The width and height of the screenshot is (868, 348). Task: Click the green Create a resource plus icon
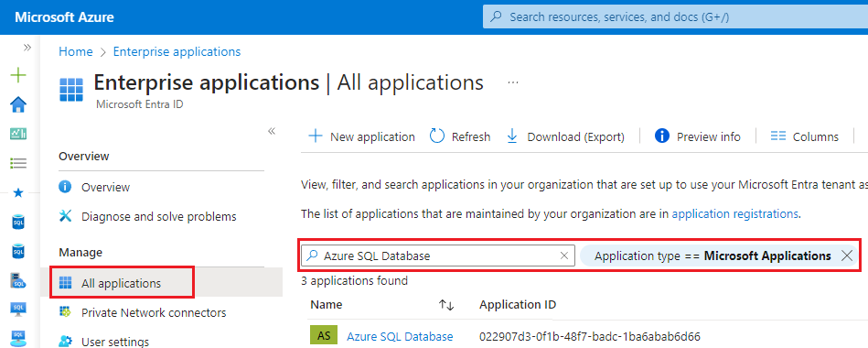click(x=19, y=75)
